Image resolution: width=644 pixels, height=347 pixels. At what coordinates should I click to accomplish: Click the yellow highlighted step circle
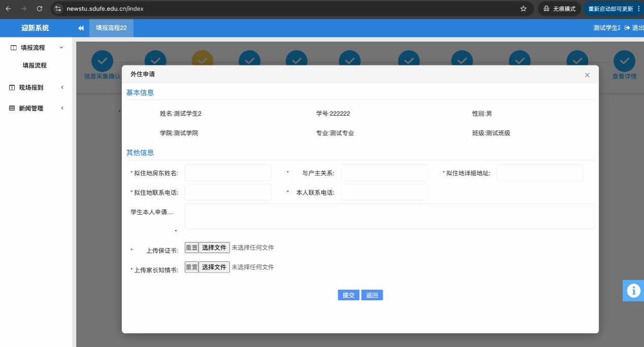[203, 58]
